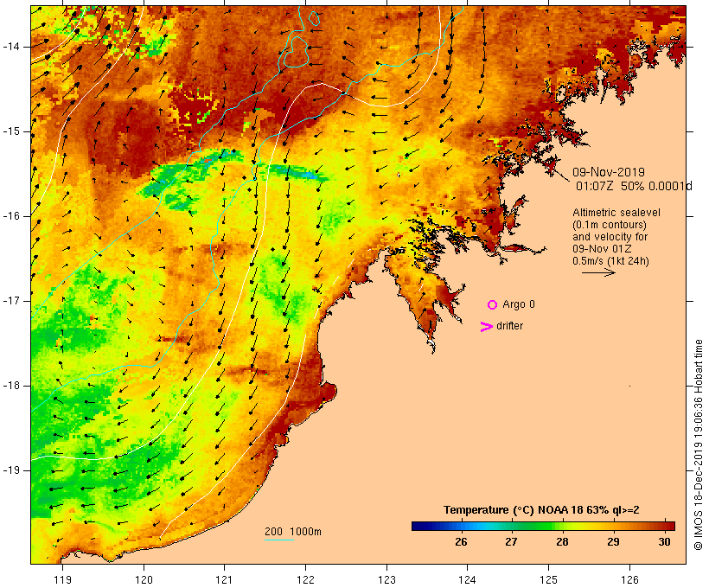Click the date text 09-Nov-2019
The image size is (709, 588).
pos(609,172)
